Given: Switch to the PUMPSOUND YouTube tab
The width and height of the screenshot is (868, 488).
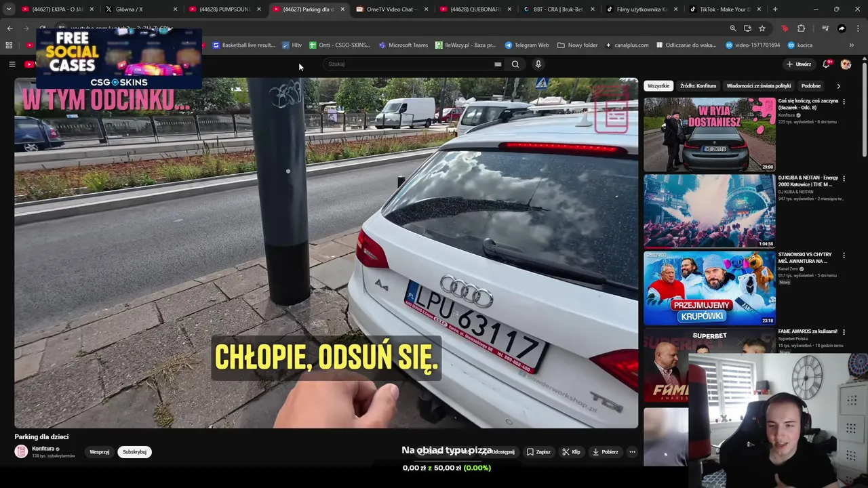Looking at the screenshot, I should 224,9.
